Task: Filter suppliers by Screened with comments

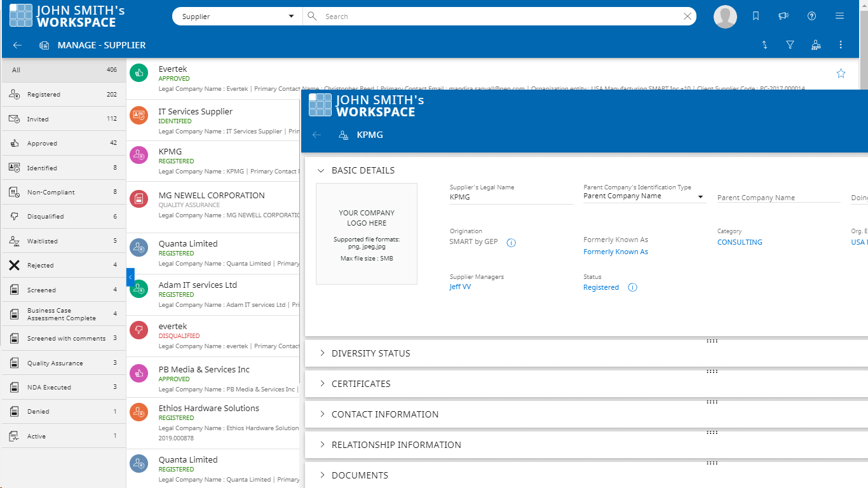Action: tap(64, 338)
